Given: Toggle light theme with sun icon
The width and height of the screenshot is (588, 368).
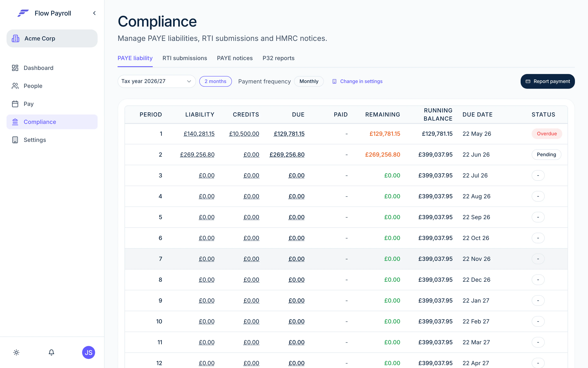Looking at the screenshot, I should click(x=16, y=352).
